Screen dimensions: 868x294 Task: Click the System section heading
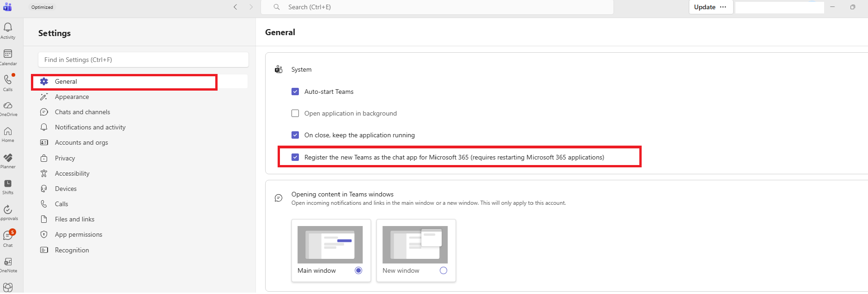(x=301, y=69)
